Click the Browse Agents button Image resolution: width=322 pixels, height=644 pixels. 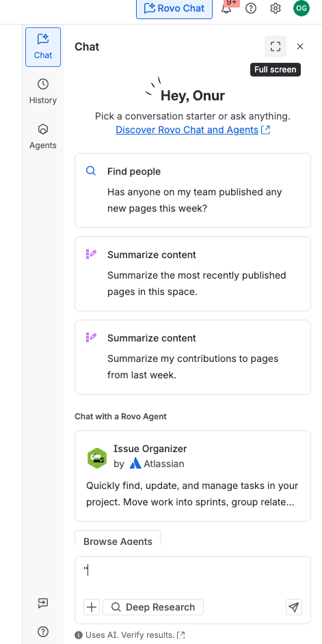click(x=118, y=539)
